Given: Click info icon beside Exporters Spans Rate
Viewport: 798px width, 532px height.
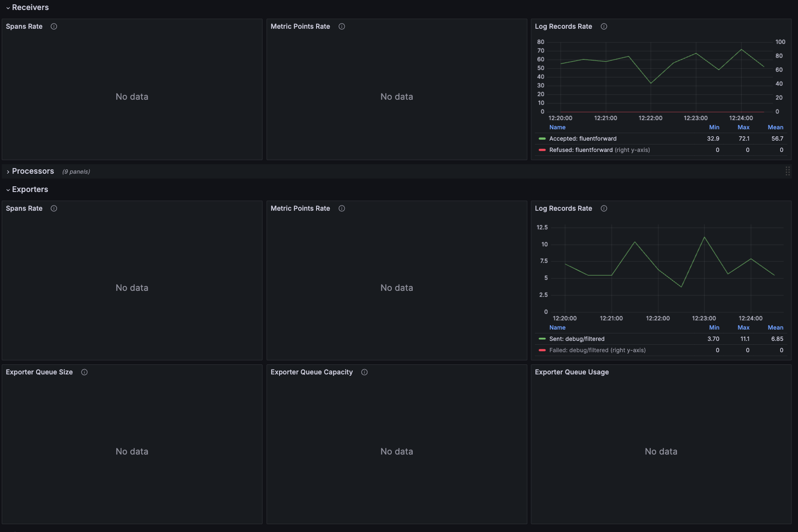Looking at the screenshot, I should tap(54, 209).
